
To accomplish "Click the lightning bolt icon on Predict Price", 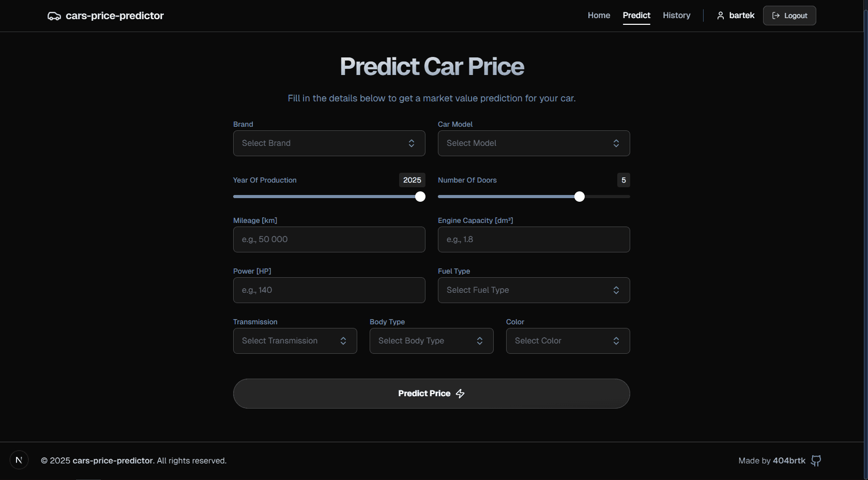I will [460, 393].
